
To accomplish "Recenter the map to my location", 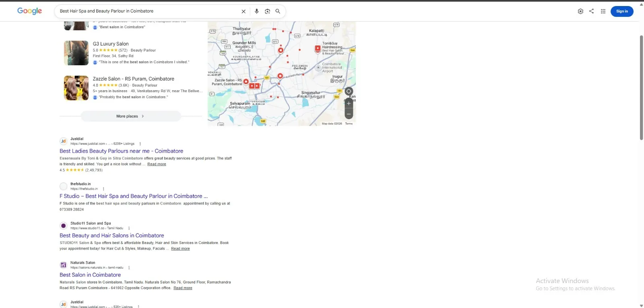I will 349,91.
